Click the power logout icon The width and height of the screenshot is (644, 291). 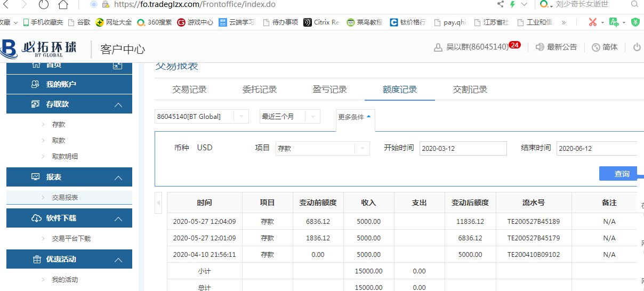click(637, 47)
